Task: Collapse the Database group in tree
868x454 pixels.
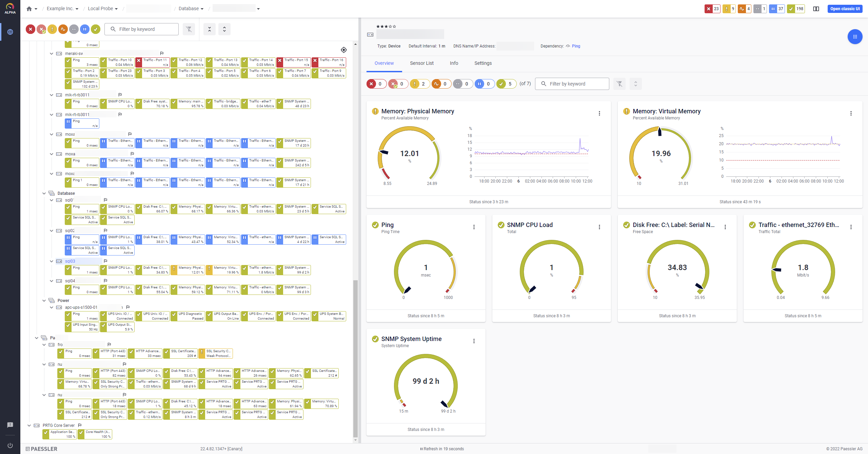Action: click(44, 193)
